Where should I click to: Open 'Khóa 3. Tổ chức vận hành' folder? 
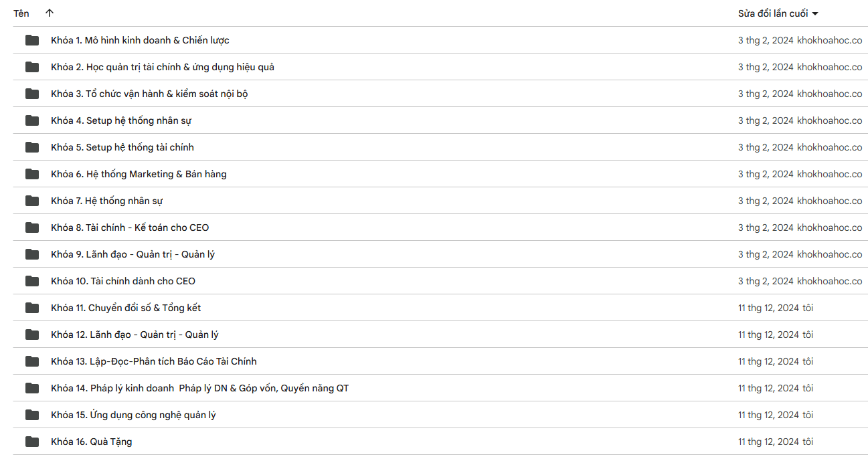click(x=149, y=94)
